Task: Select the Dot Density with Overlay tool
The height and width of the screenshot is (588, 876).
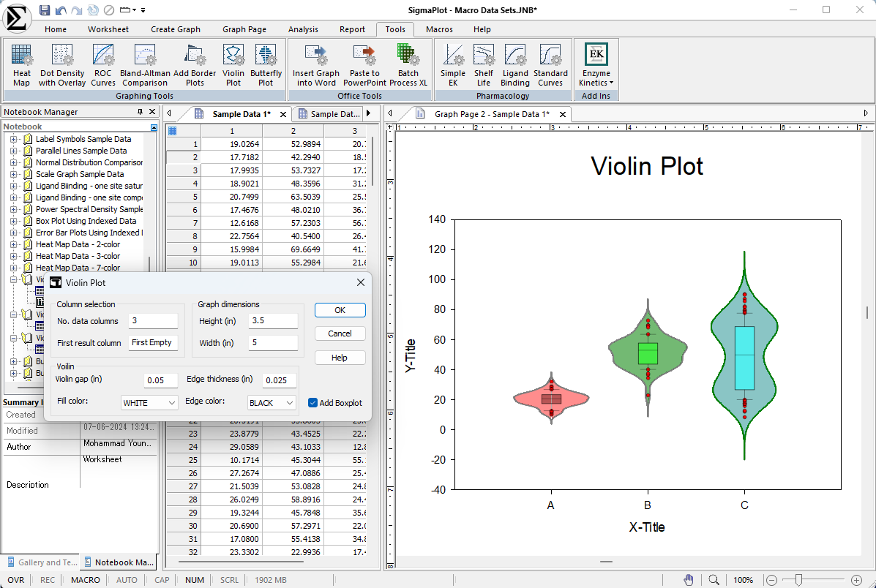Action: pos(62,64)
